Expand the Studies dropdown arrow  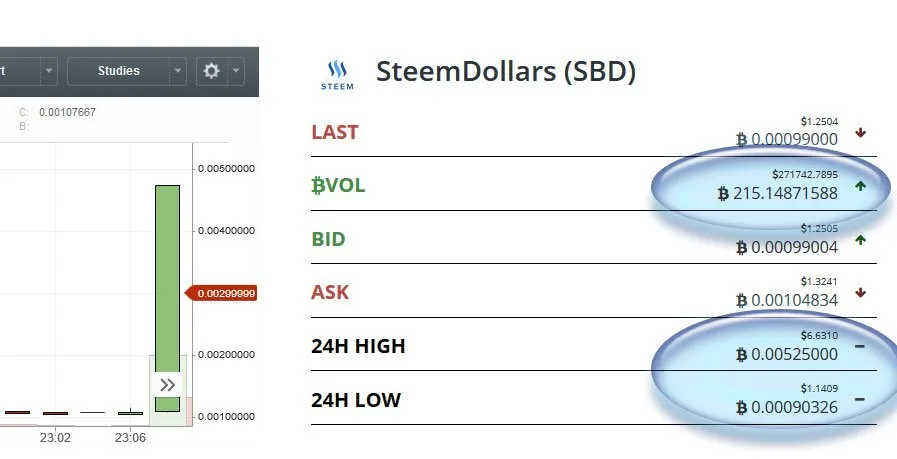click(x=178, y=71)
